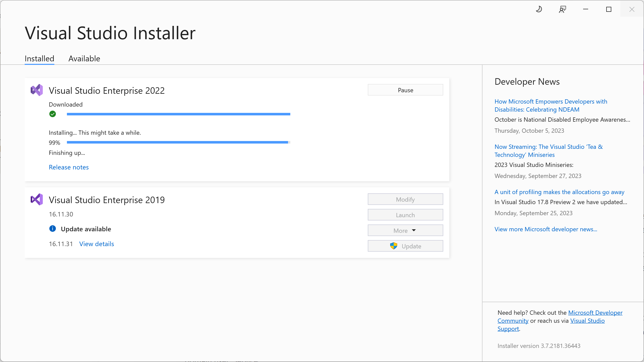Update Visual Studio Enterprise 2019
This screenshot has height=362, width=644.
point(405,246)
